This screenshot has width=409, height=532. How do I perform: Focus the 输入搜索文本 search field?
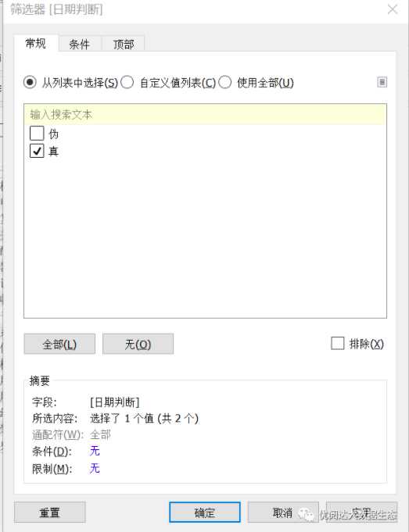pyautogui.click(x=205, y=115)
